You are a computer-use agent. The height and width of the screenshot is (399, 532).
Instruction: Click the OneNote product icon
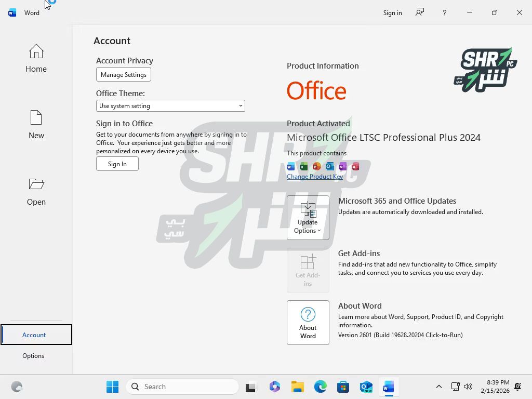pos(342,166)
